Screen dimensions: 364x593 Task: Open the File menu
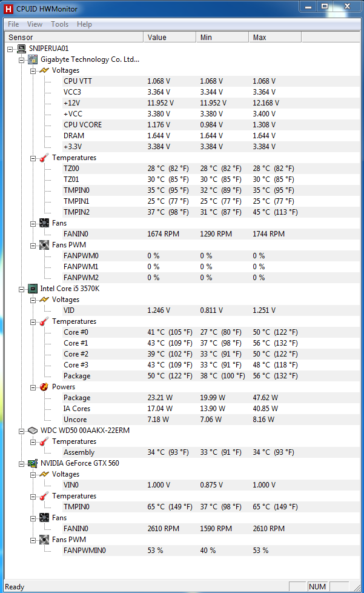coord(13,24)
